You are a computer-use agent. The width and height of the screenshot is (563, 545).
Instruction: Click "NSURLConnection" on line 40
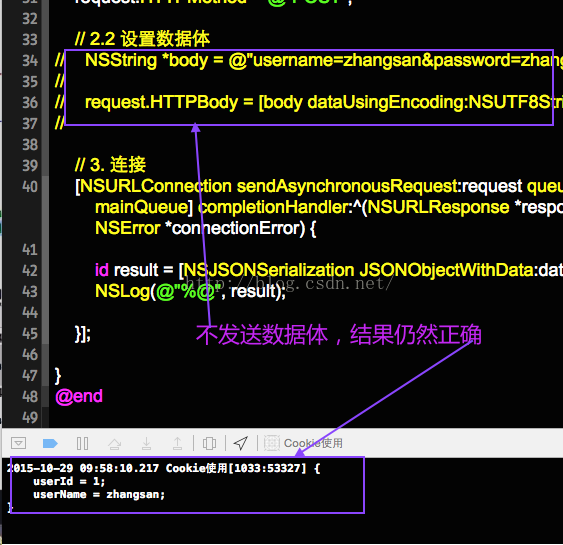coord(155,186)
